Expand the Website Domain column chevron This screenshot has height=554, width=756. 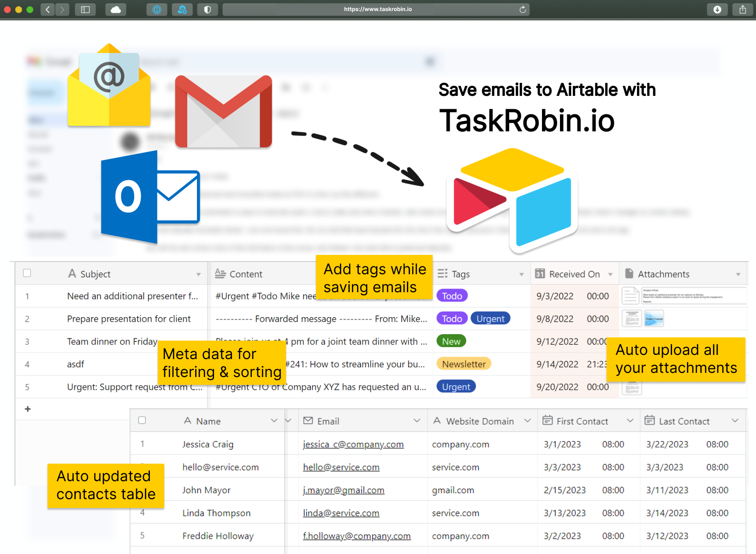coord(528,421)
